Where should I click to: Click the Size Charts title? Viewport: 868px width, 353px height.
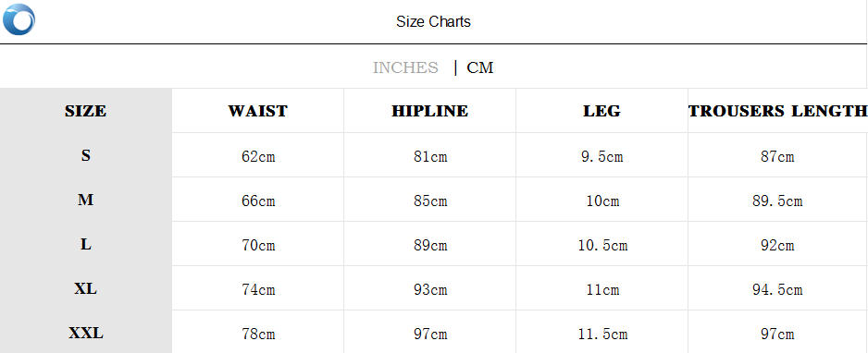[x=433, y=21]
